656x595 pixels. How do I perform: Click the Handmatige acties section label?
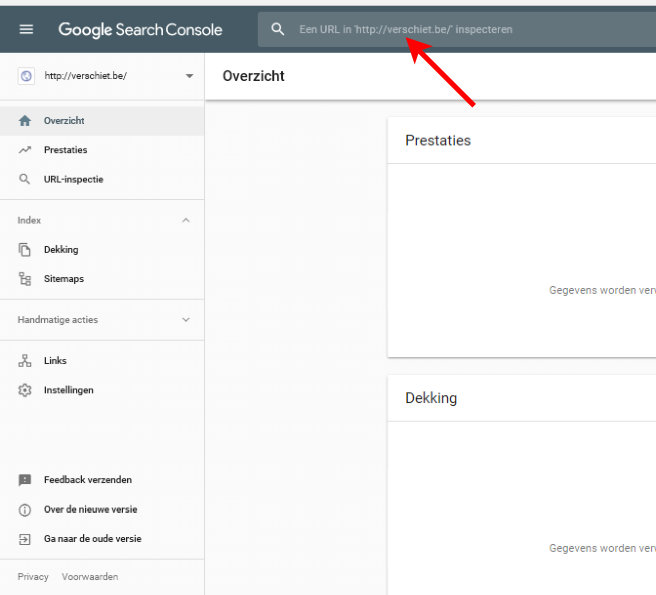[58, 320]
